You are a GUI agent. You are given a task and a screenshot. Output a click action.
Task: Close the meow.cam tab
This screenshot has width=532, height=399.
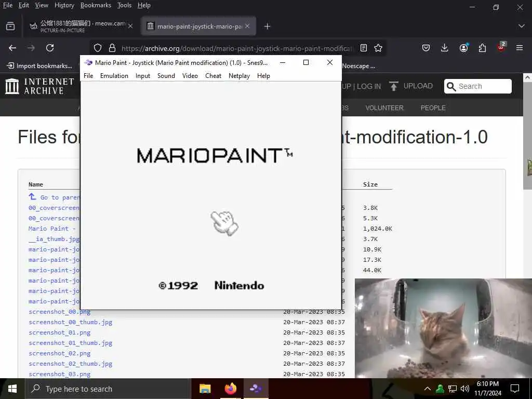[130, 26]
